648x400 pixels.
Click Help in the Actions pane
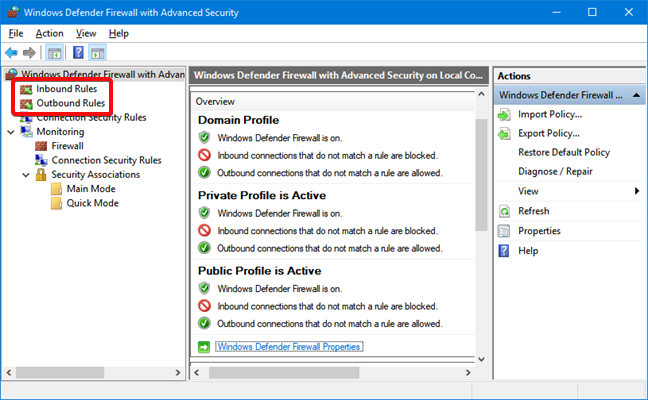pyautogui.click(x=528, y=251)
